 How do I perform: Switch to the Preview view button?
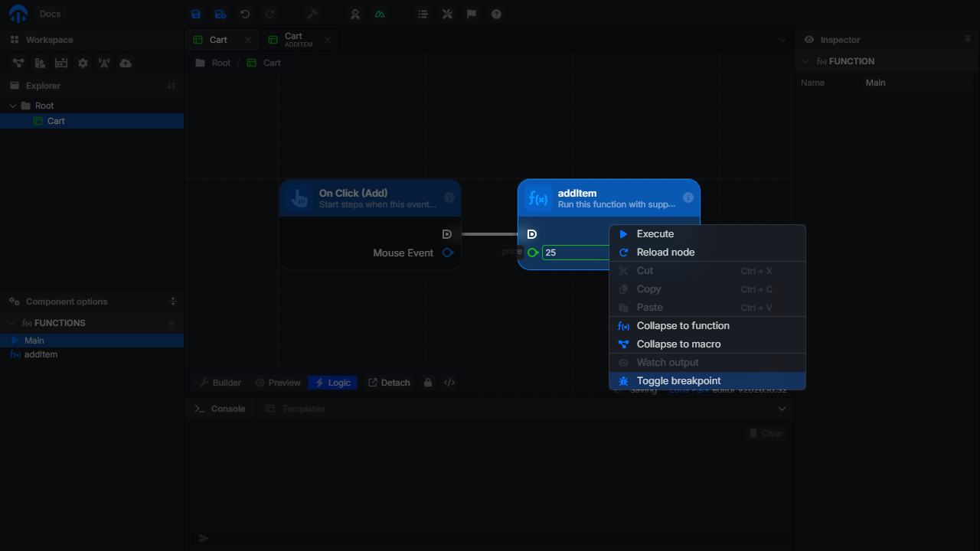click(277, 383)
